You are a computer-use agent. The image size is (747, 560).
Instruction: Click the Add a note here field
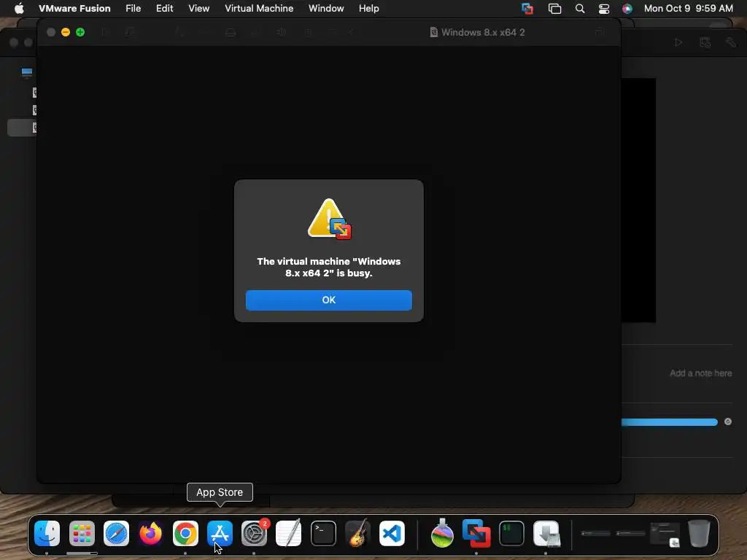700,373
